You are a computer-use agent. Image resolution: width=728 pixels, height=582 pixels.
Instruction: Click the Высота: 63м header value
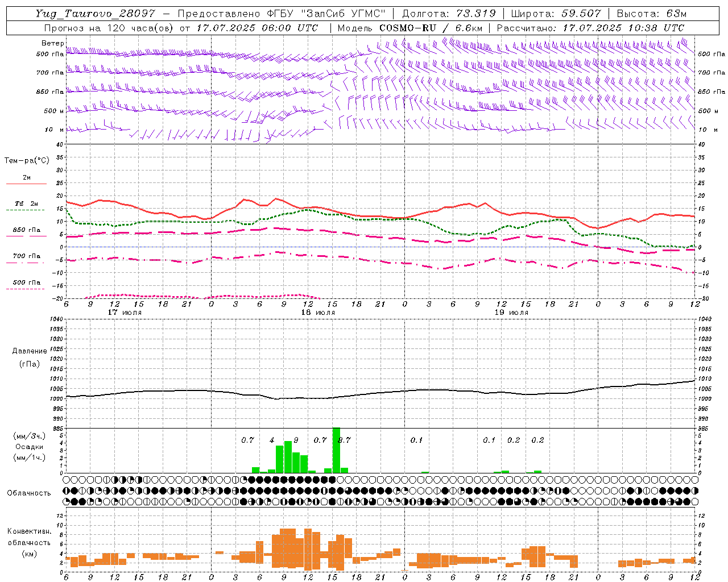[652, 14]
